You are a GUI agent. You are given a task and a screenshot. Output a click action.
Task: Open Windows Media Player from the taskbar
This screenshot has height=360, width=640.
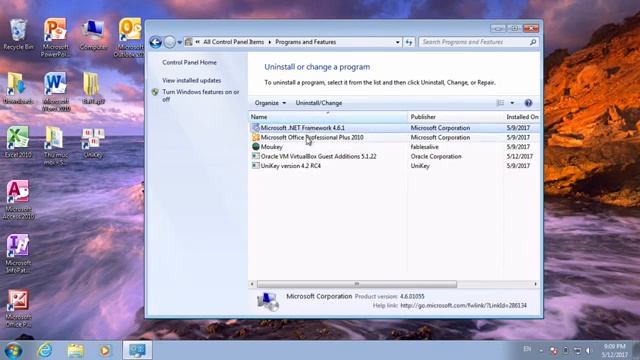pyautogui.click(x=105, y=351)
